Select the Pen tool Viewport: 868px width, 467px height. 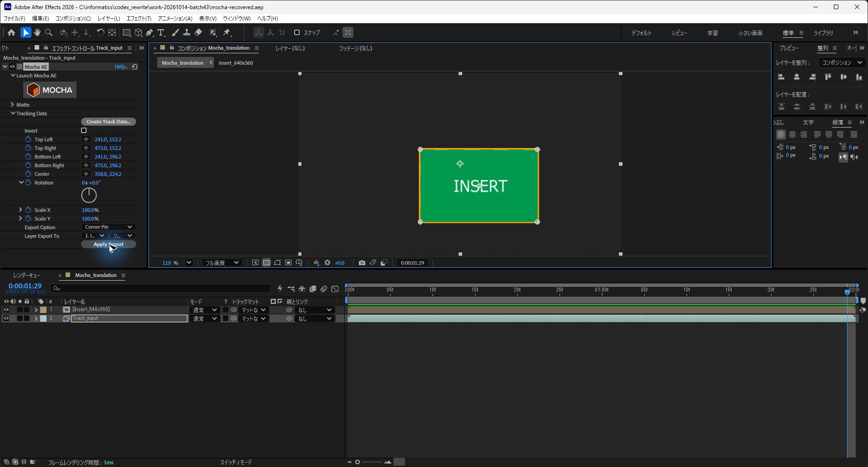[x=149, y=32]
